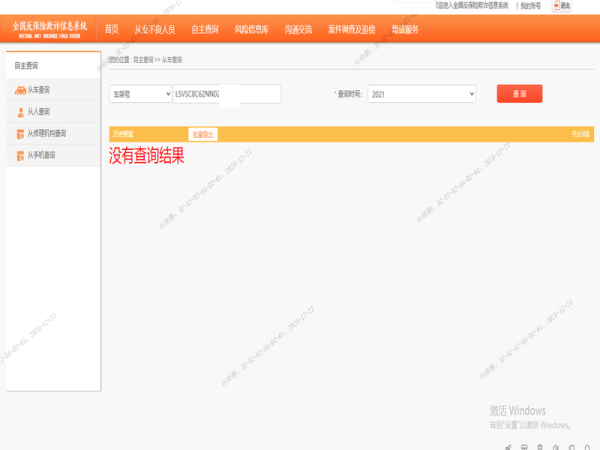This screenshot has width=600, height=450.
Task: Open the 案件调查及追偿 navigation tab
Action: pyautogui.click(x=352, y=29)
